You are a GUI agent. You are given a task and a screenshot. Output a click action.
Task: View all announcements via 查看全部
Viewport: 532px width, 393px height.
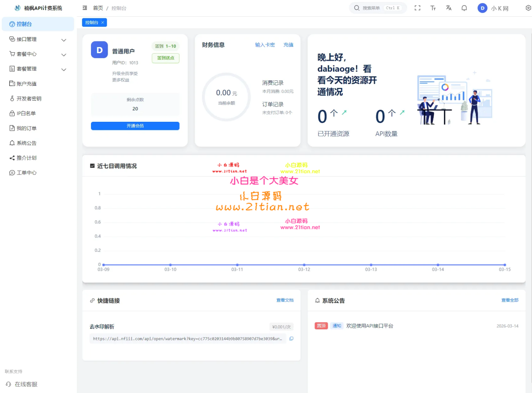pyautogui.click(x=510, y=300)
